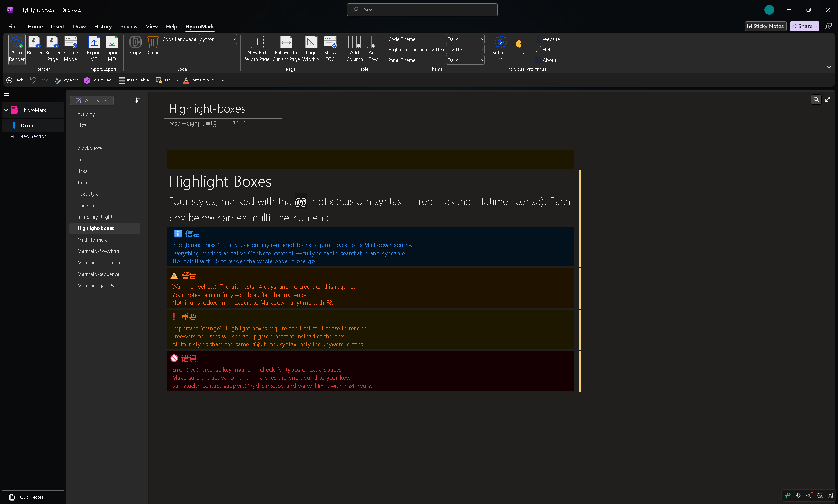The image size is (838, 504).
Task: Select the Demo section
Action: 33,125
